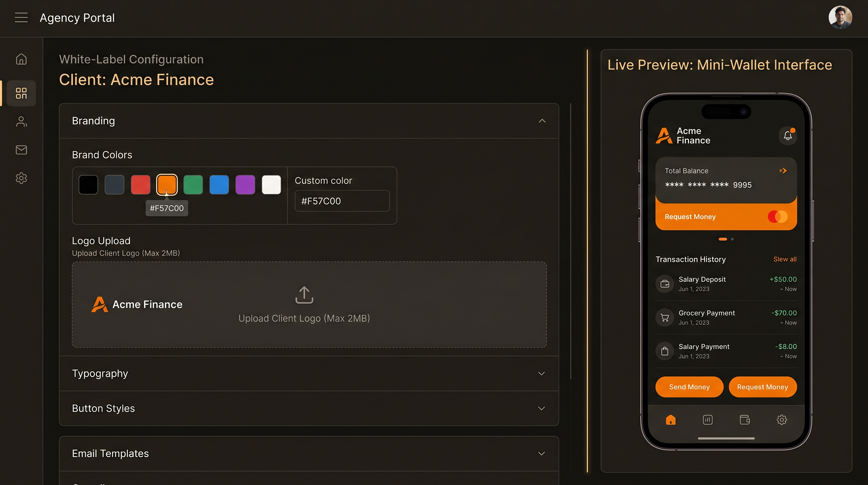The height and width of the screenshot is (485, 868).
Task: Expand the Typography section
Action: (x=541, y=373)
